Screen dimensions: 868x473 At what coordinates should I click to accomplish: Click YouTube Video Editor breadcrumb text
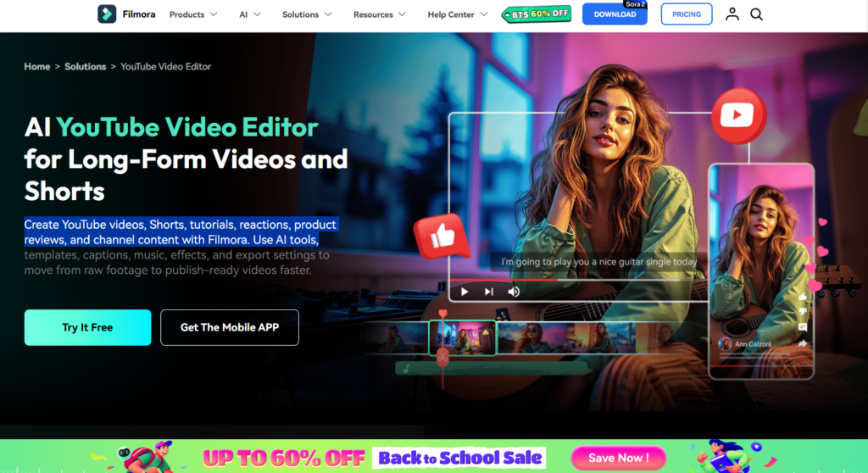pyautogui.click(x=165, y=66)
